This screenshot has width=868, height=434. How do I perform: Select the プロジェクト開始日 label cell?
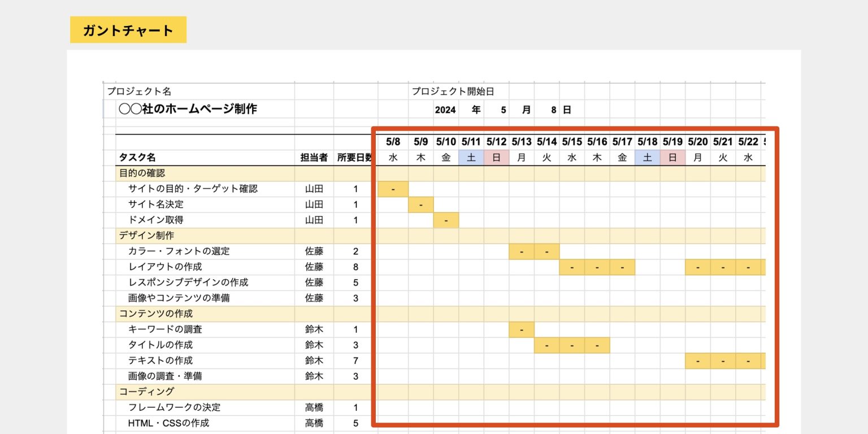click(453, 92)
